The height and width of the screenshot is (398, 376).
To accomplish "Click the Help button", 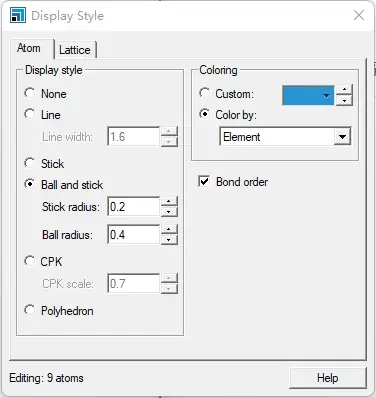I will (x=328, y=378).
